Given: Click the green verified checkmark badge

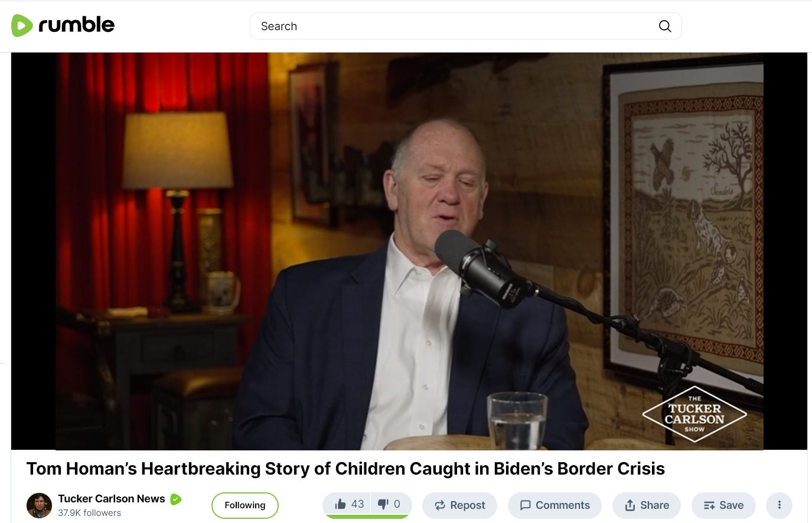Looking at the screenshot, I should (x=175, y=499).
